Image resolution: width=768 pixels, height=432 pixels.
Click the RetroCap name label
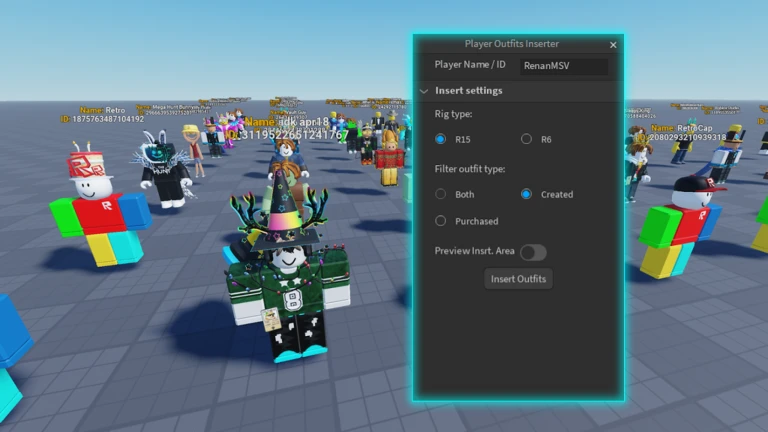pos(679,128)
